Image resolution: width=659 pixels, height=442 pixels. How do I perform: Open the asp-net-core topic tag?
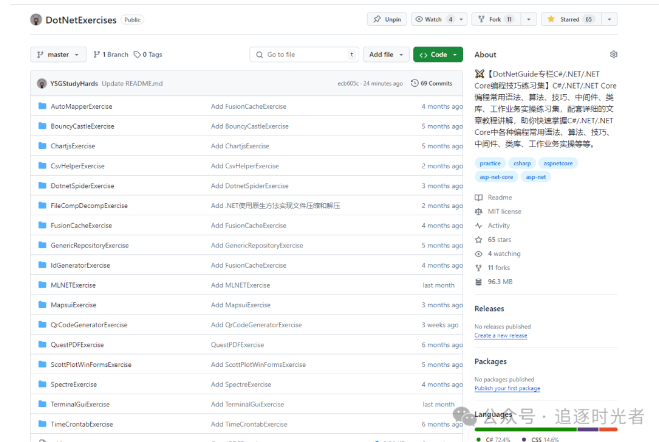pos(496,177)
